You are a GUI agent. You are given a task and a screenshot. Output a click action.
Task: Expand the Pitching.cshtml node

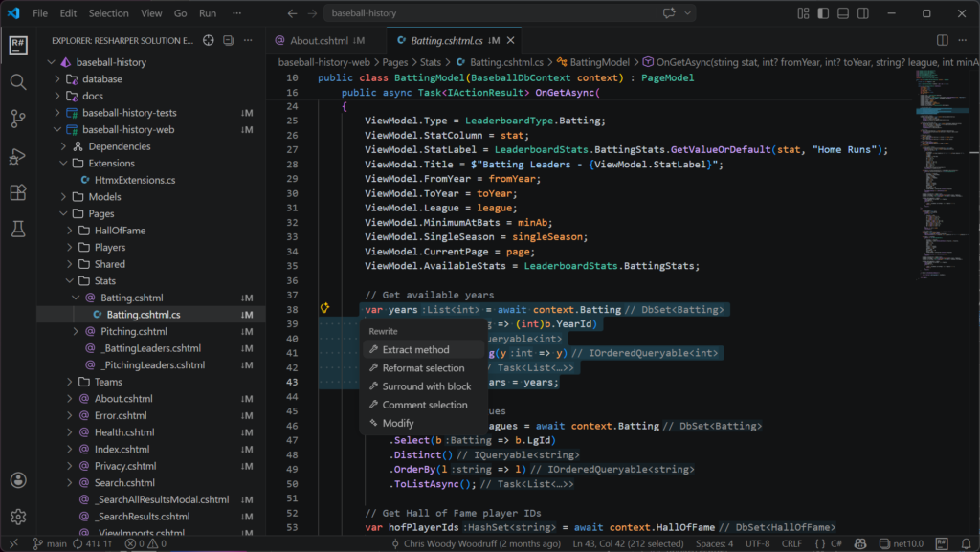(x=77, y=331)
